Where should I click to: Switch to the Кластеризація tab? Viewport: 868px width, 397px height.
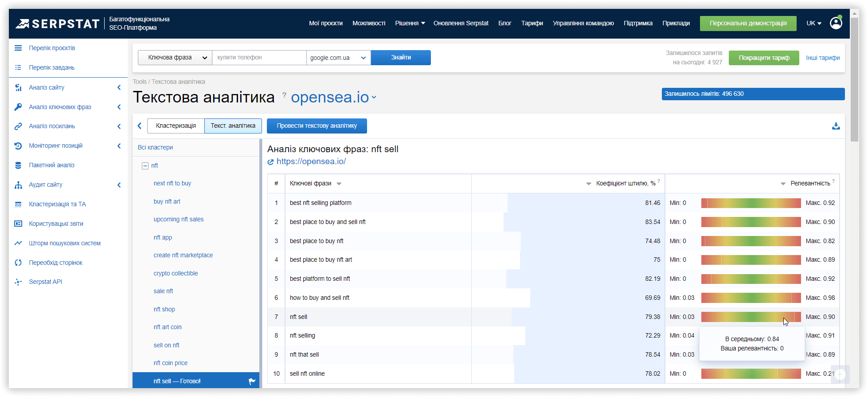click(x=176, y=126)
